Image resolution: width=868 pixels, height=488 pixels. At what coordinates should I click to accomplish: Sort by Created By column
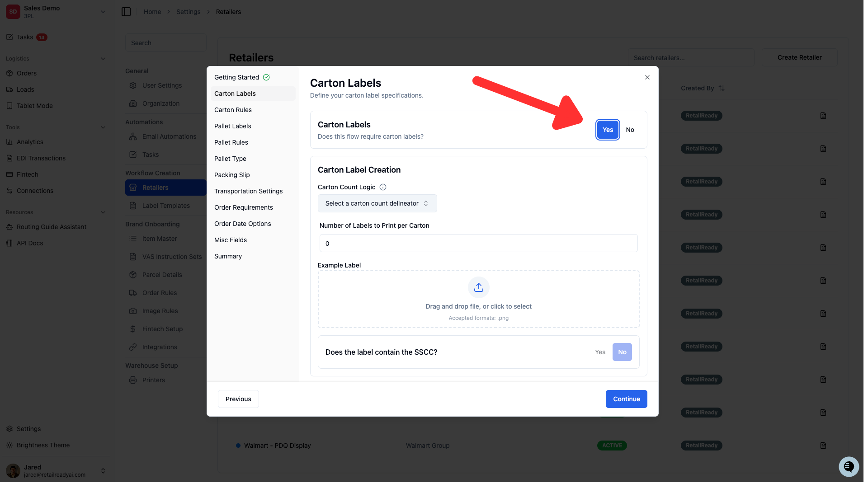click(x=703, y=88)
